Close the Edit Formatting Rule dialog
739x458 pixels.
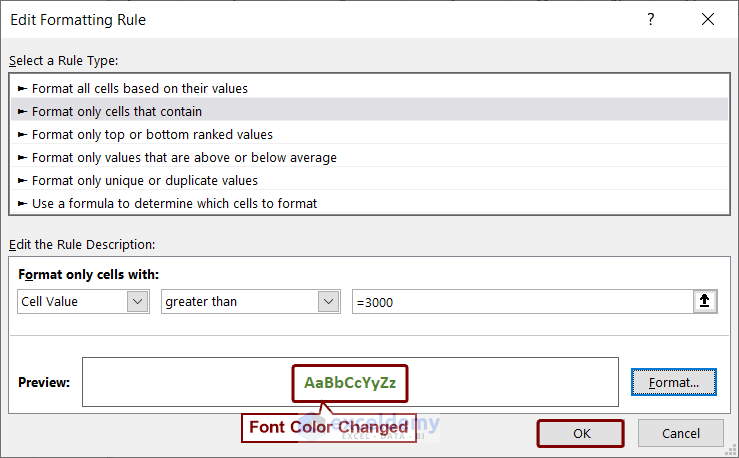click(708, 20)
